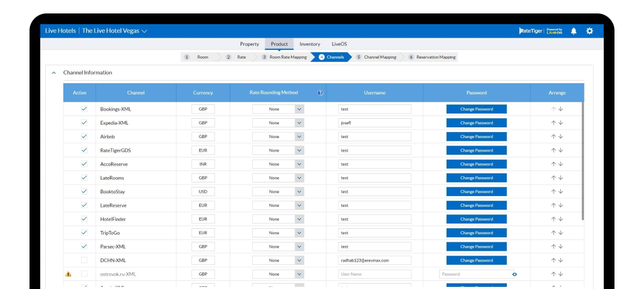This screenshot has height=289, width=644.
Task: Move RateTigerGDS up arrow
Action: pyautogui.click(x=553, y=150)
